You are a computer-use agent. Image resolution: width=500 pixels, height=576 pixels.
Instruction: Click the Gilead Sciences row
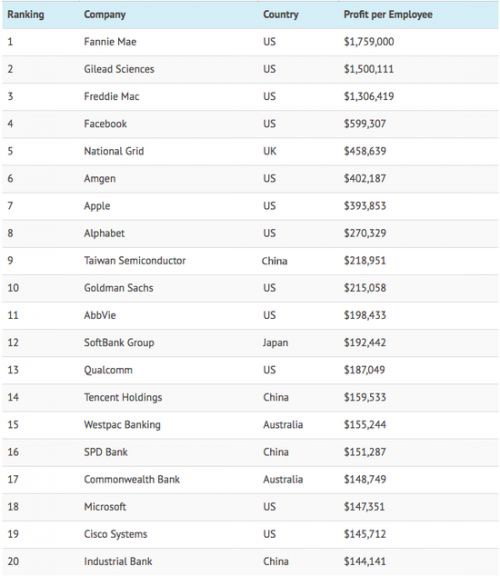pos(250,69)
